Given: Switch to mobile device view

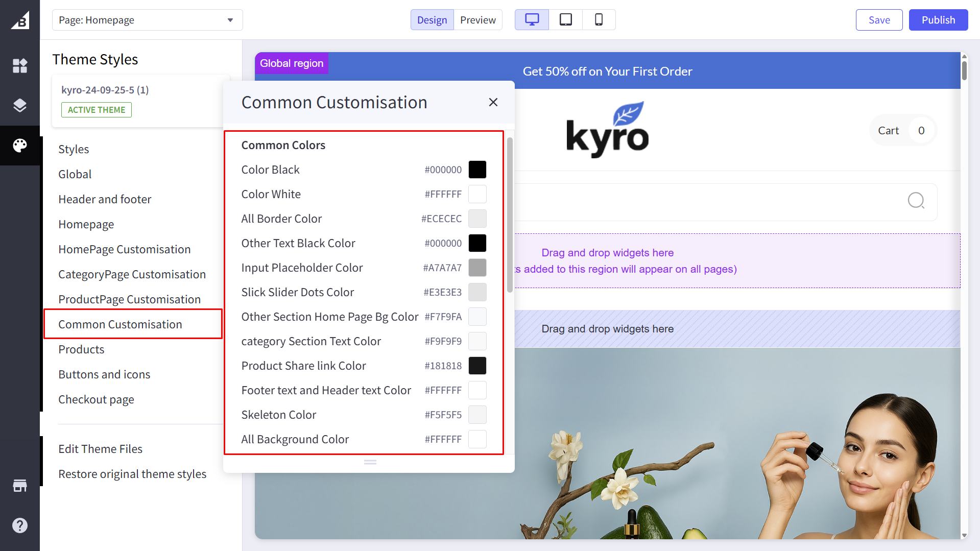Looking at the screenshot, I should 599,20.
